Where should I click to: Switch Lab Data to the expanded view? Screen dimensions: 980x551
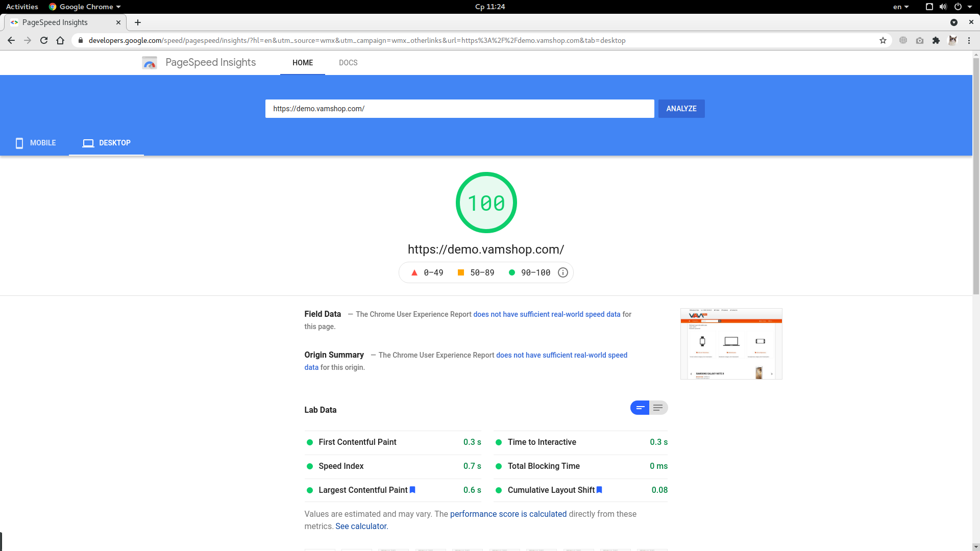click(x=658, y=408)
